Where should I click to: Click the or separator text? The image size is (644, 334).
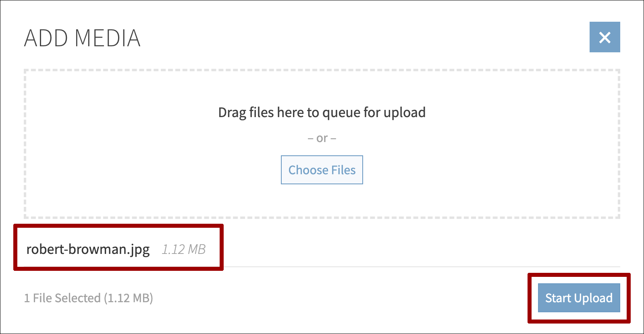click(x=322, y=138)
